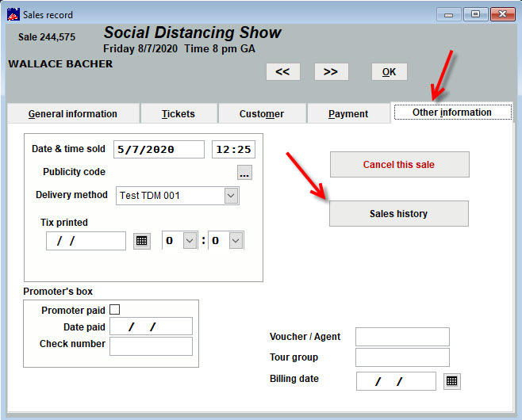Viewport: 522px width, 420px height.
Task: Open Sales history
Action: pos(398,213)
